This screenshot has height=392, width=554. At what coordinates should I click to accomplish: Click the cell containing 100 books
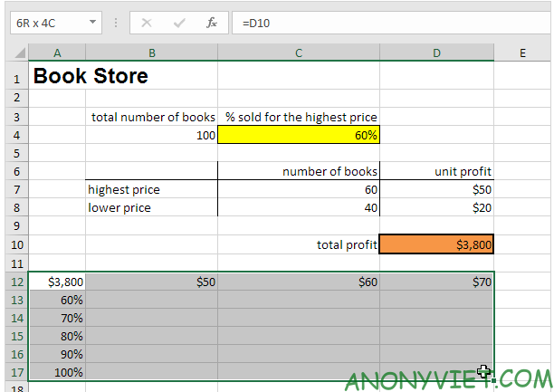click(151, 135)
